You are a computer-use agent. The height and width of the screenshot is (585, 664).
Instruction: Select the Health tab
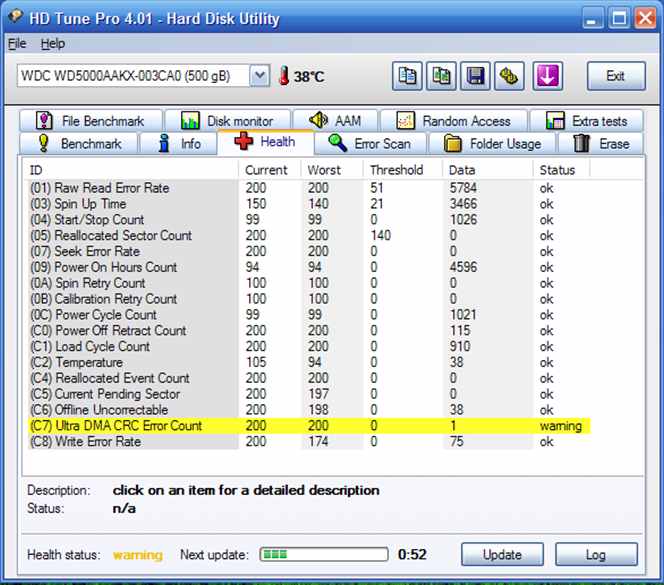266,142
